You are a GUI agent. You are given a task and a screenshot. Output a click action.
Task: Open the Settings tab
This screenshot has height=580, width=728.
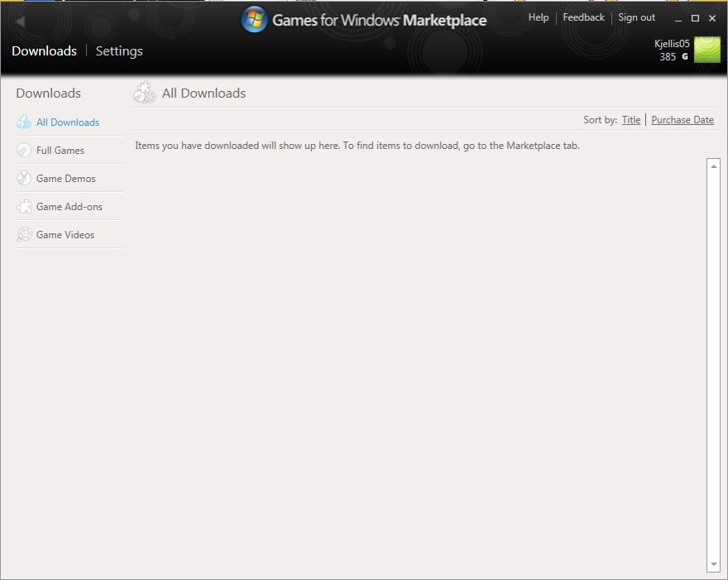click(119, 51)
